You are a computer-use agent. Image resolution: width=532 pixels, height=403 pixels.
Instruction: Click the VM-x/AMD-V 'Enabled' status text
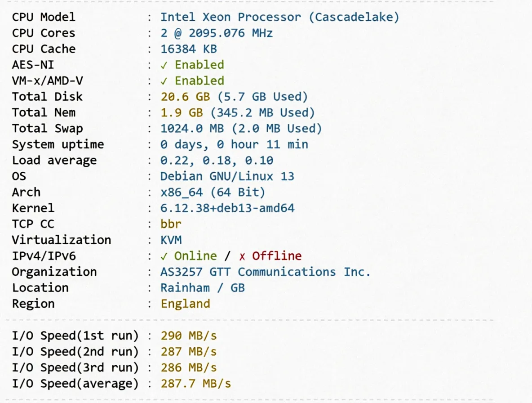(x=199, y=81)
